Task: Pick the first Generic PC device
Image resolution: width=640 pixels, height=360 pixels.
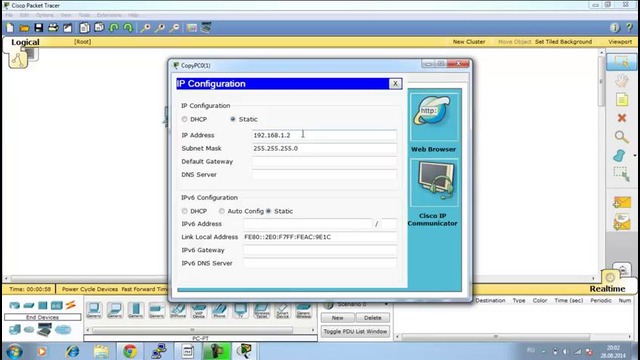Action: 94,310
